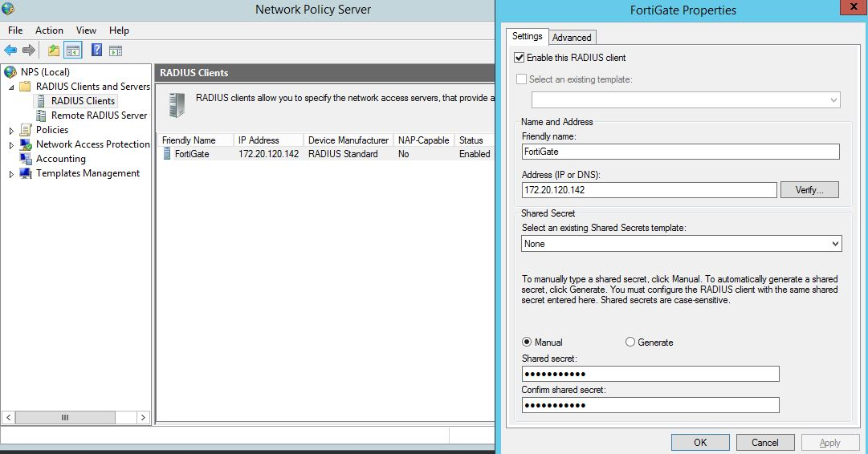Click tree pane scrollbar right arrow
The height and width of the screenshot is (454, 868).
[143, 417]
